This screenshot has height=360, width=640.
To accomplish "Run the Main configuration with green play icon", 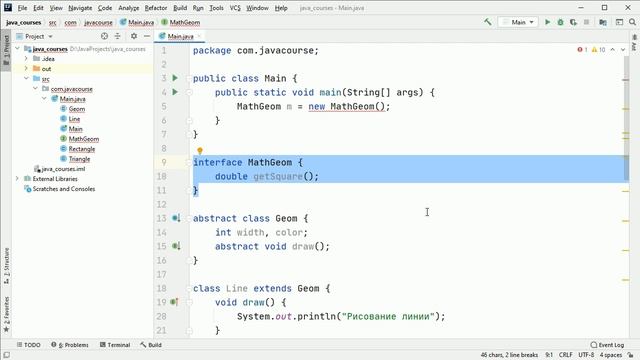I will [547, 22].
